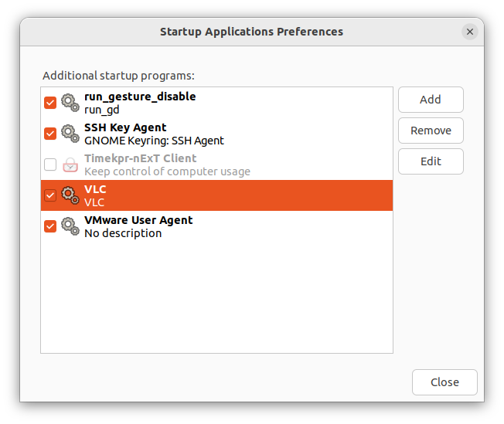Viewport: 504px width, 424px height.
Task: Select the SSH Key Agent entry
Action: [x=216, y=134]
